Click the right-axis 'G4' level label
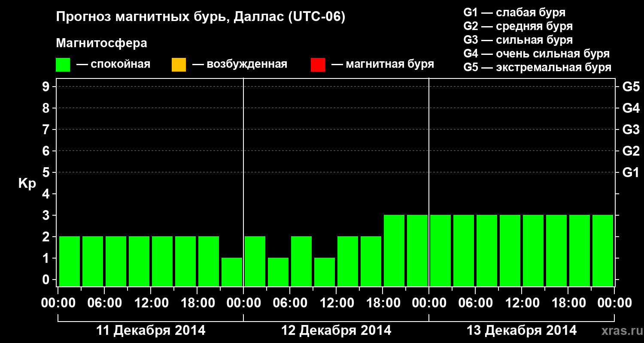The width and height of the screenshot is (644, 343). [631, 108]
